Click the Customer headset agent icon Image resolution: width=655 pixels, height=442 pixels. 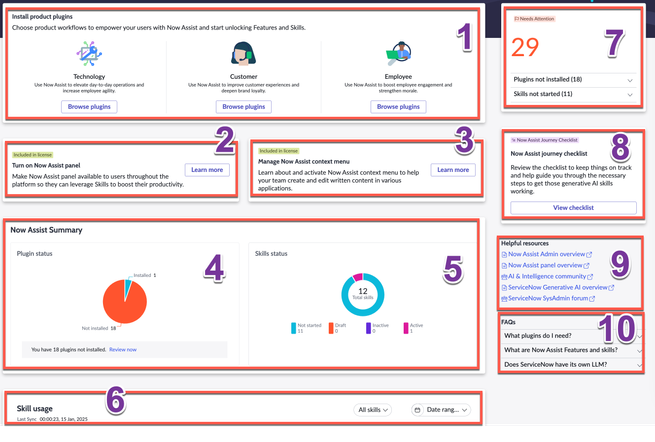(243, 53)
